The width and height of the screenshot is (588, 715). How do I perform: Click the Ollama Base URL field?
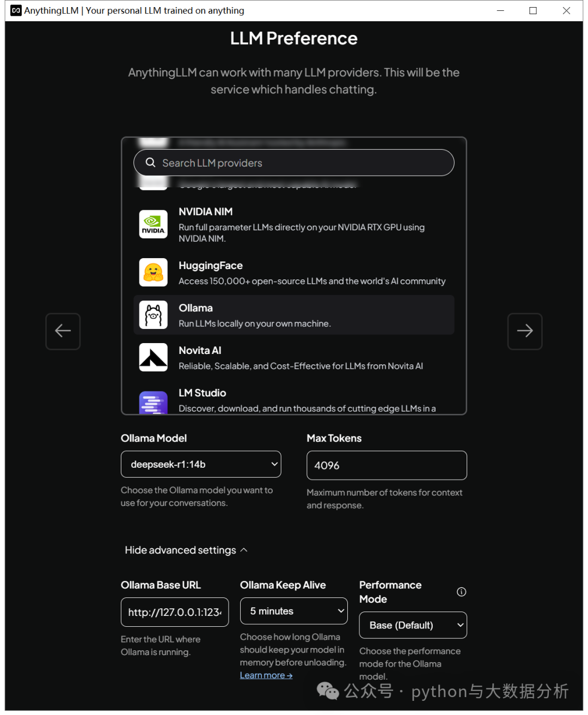click(175, 612)
